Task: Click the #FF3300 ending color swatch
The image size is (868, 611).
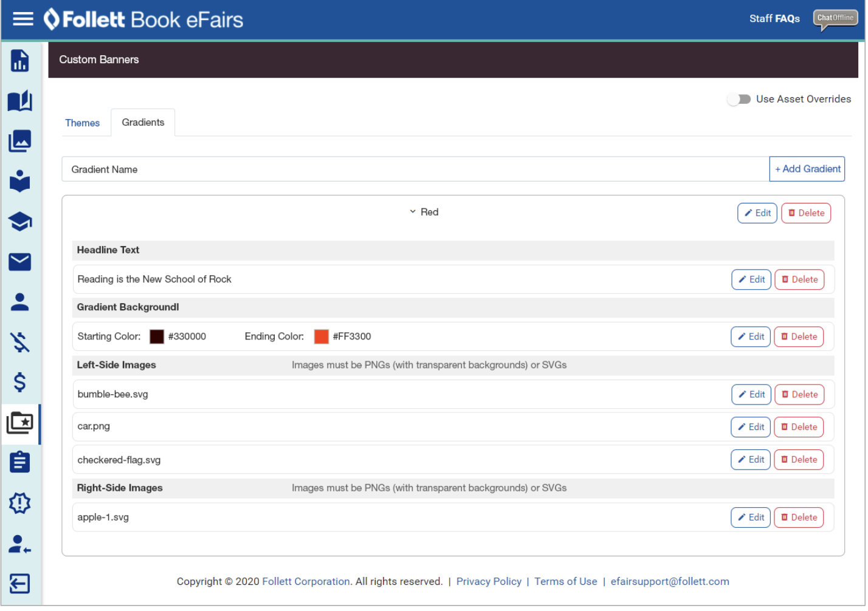Action: pos(322,337)
